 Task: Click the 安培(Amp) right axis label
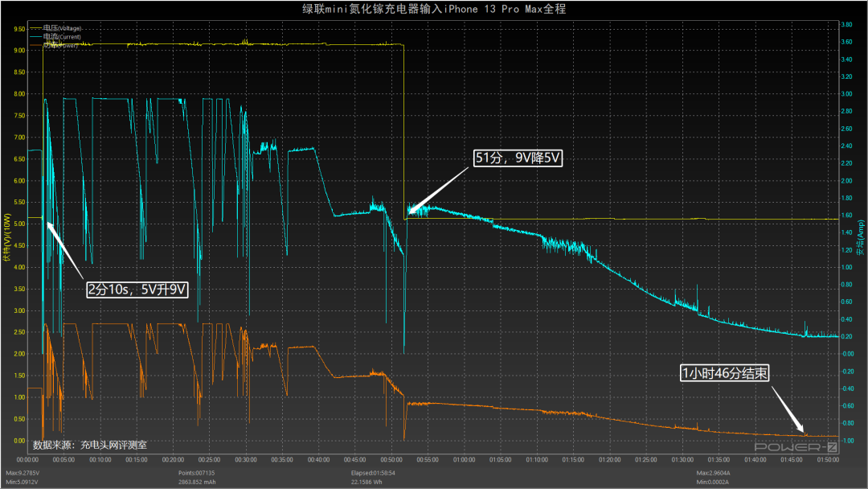[861, 237]
